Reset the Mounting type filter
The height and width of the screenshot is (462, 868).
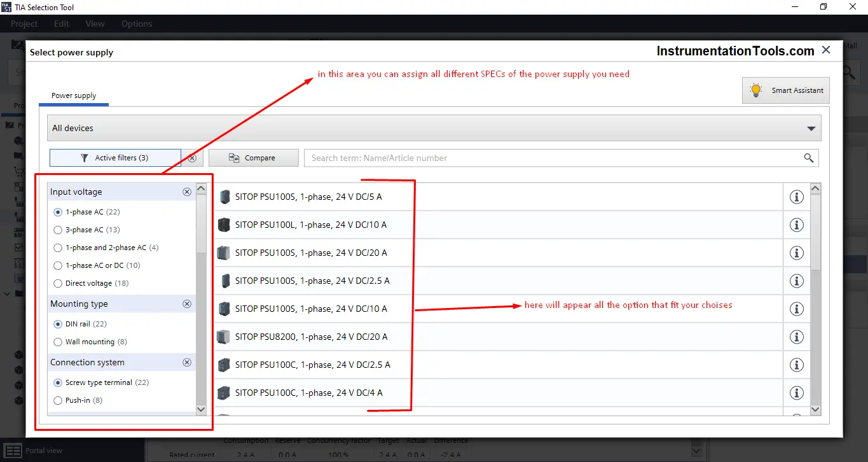point(187,304)
